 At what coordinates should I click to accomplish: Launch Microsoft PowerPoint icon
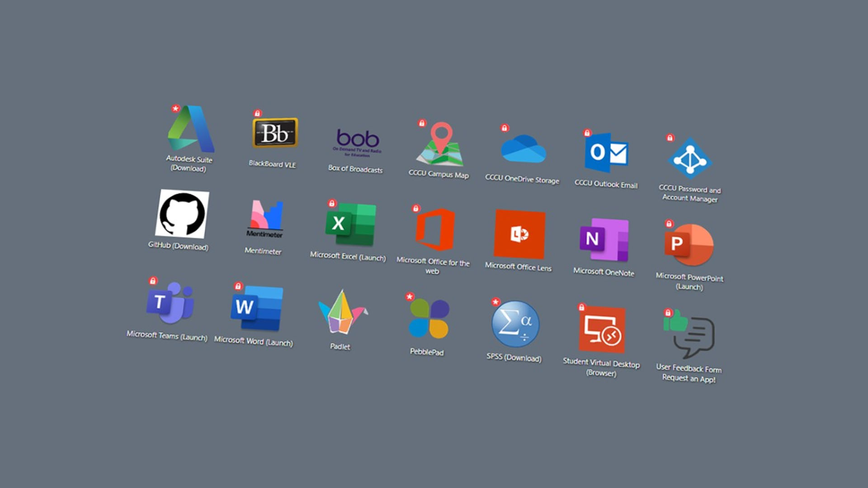click(689, 244)
